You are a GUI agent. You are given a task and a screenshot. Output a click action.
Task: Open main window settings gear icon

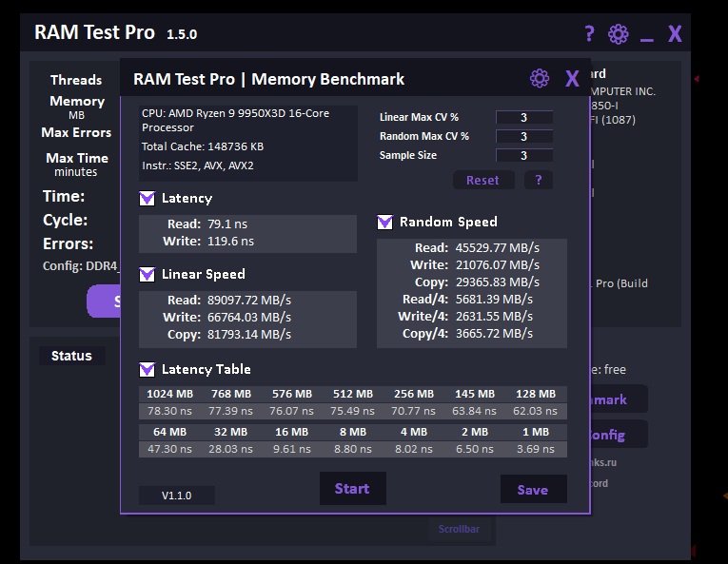click(x=619, y=34)
